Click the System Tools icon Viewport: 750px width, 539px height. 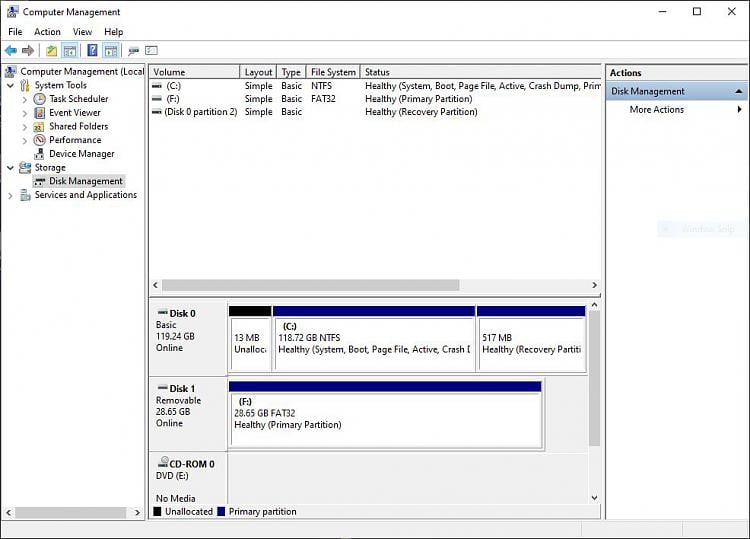tap(25, 85)
